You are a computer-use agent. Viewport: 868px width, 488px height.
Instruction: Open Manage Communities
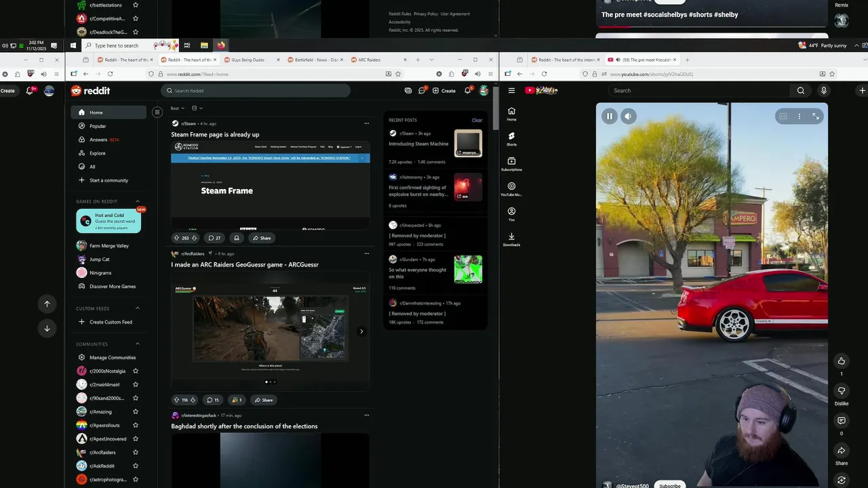coord(108,357)
